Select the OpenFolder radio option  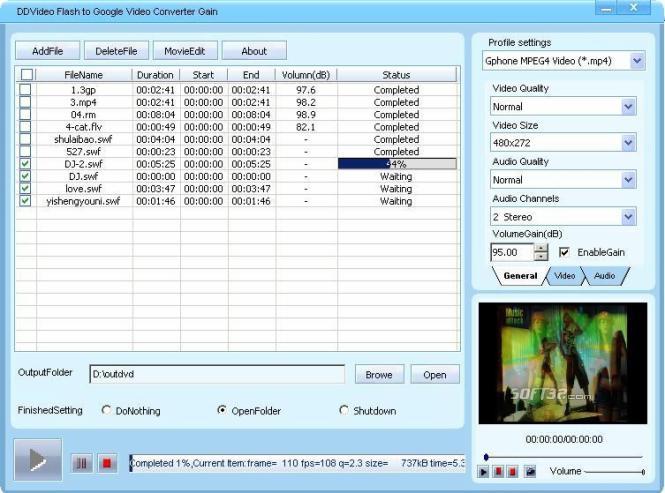[x=221, y=410]
